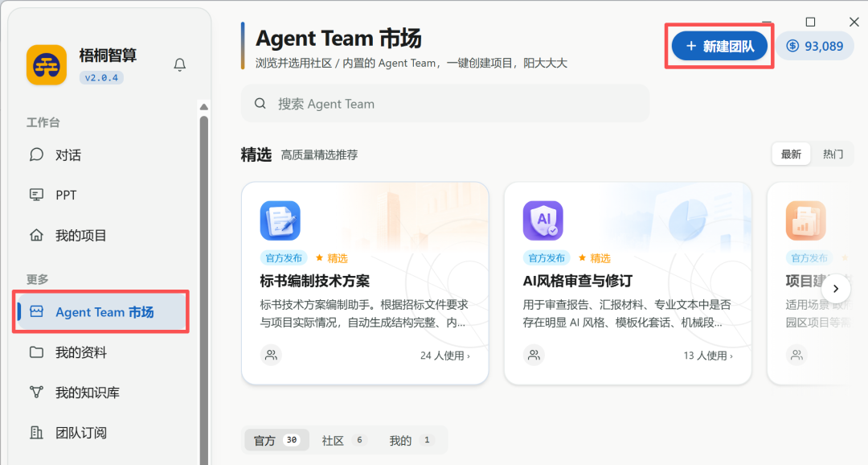This screenshot has height=465, width=868.
Task: Click the 高质量精选推荐 subtitle
Action: pos(319,155)
